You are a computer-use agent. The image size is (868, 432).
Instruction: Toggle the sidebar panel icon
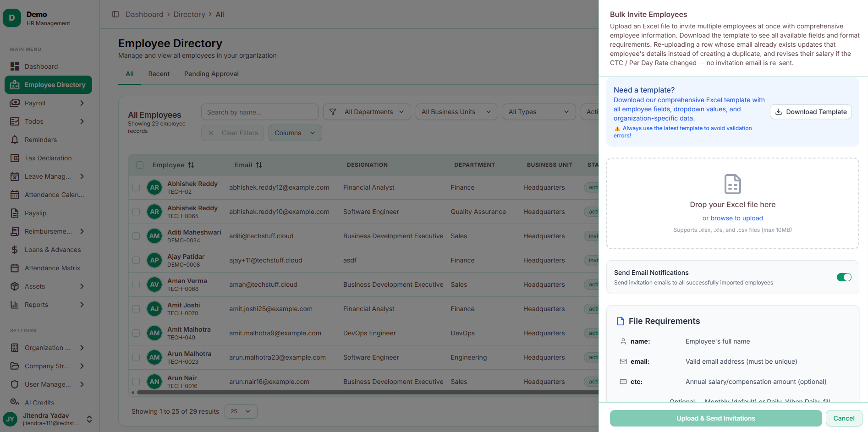(x=115, y=14)
